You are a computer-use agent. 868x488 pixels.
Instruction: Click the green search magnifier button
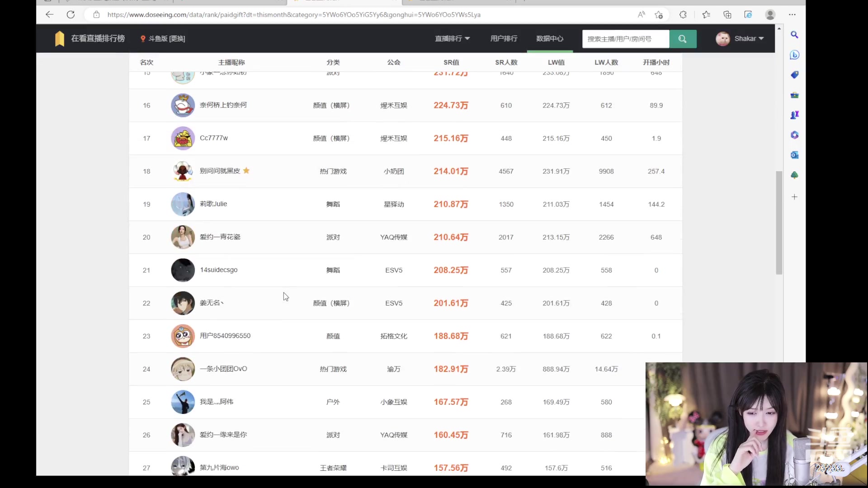coord(683,39)
